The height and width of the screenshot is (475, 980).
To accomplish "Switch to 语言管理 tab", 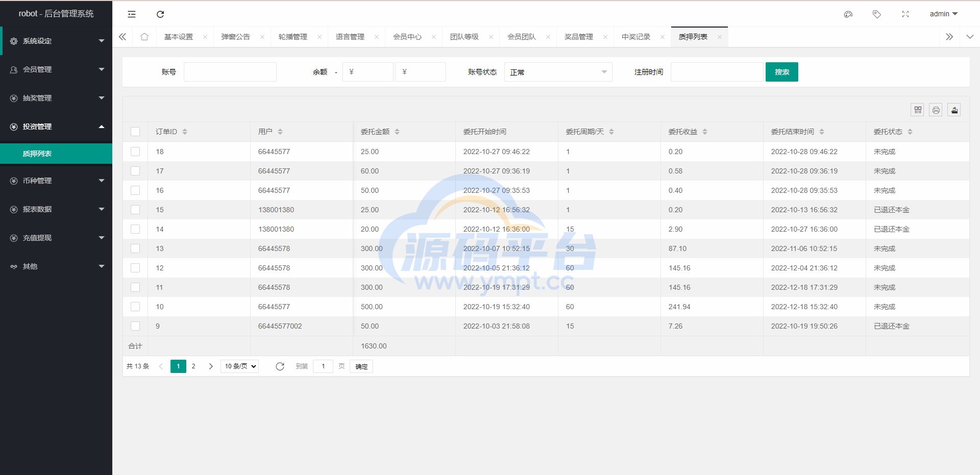I will coord(350,37).
